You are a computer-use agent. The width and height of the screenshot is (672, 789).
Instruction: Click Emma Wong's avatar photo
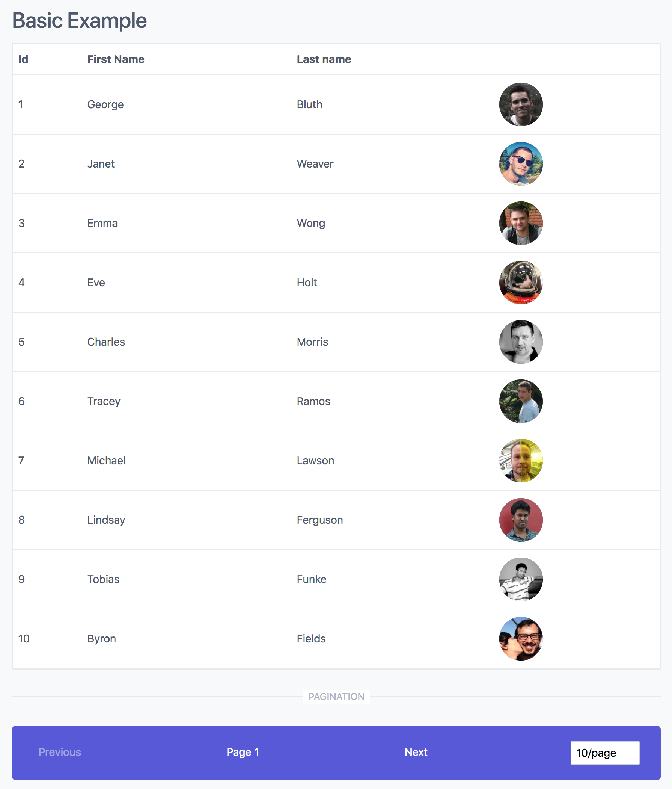tap(521, 223)
